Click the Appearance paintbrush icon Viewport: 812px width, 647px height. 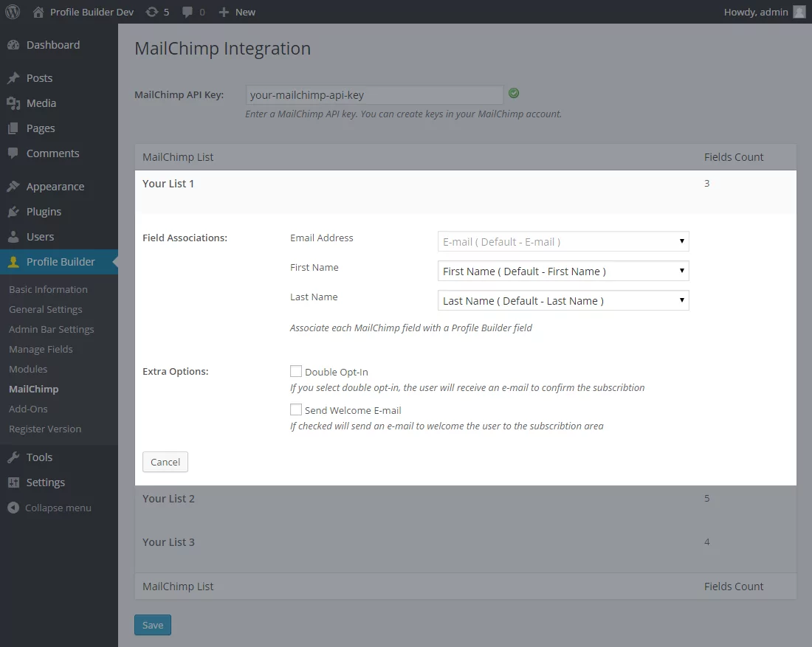(13, 187)
